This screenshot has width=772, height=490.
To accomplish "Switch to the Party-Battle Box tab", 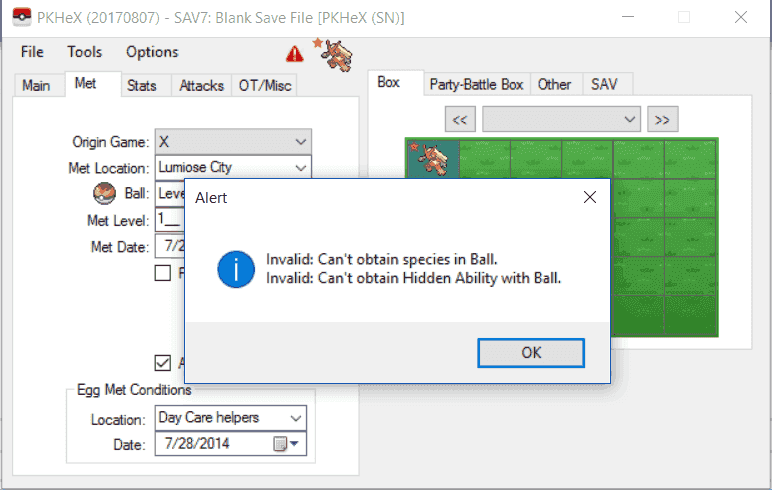I will coord(476,84).
